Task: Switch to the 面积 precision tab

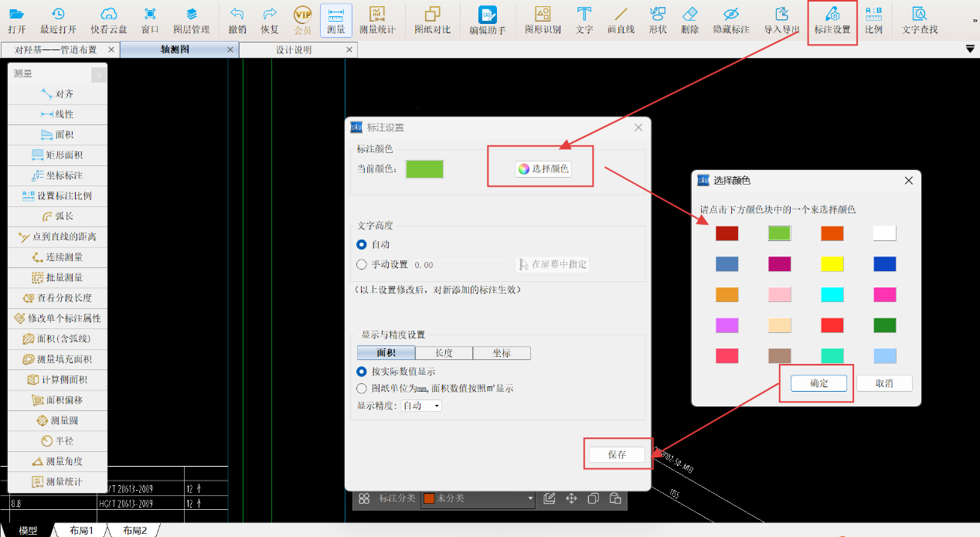Action: click(386, 353)
